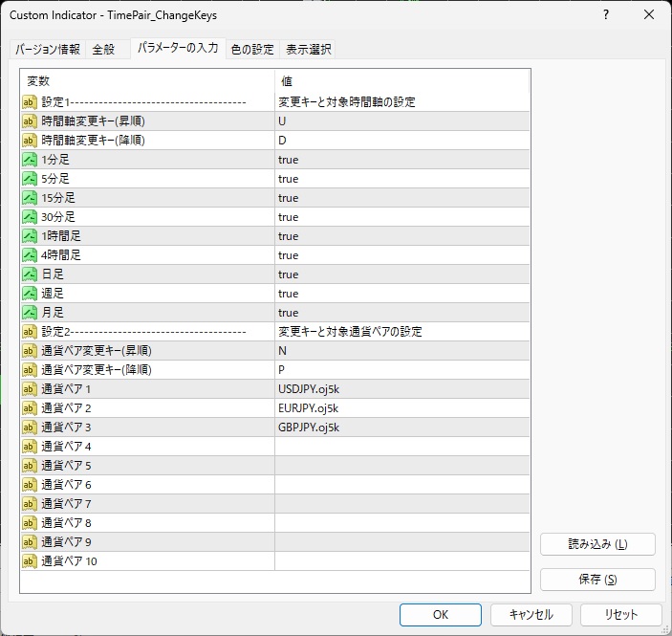Click the ab icon beside 通貨ペア 4
The image size is (672, 636).
tap(30, 447)
